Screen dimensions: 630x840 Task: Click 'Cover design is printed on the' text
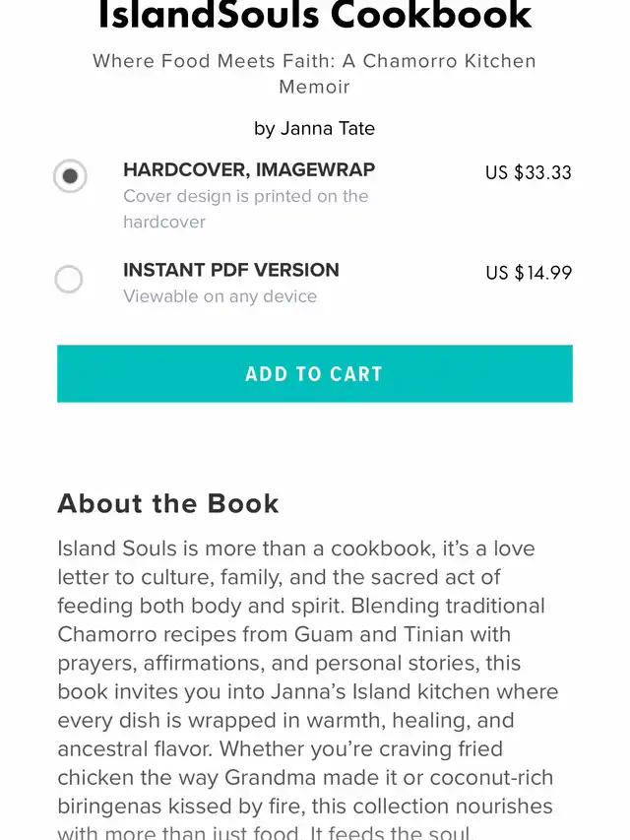tap(246, 196)
